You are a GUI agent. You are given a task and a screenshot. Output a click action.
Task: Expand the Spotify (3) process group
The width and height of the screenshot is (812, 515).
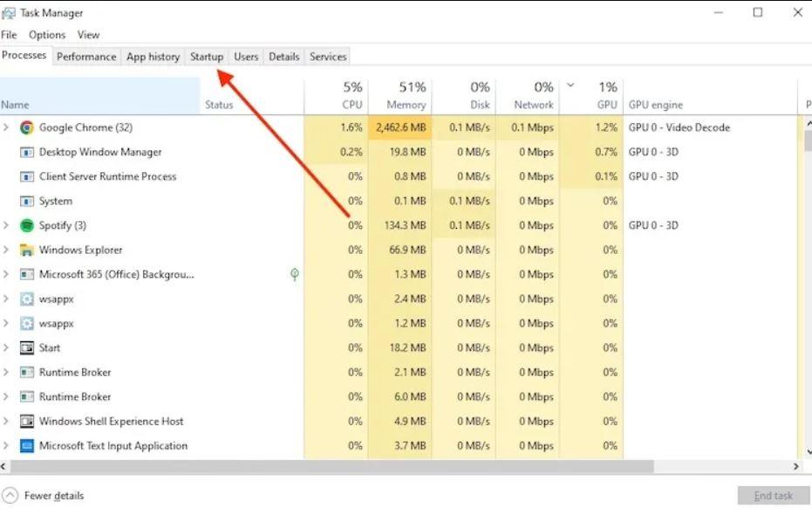6,225
